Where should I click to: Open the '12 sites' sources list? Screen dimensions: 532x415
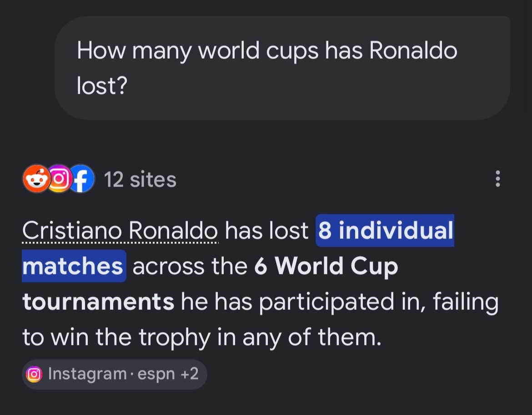pos(140,179)
